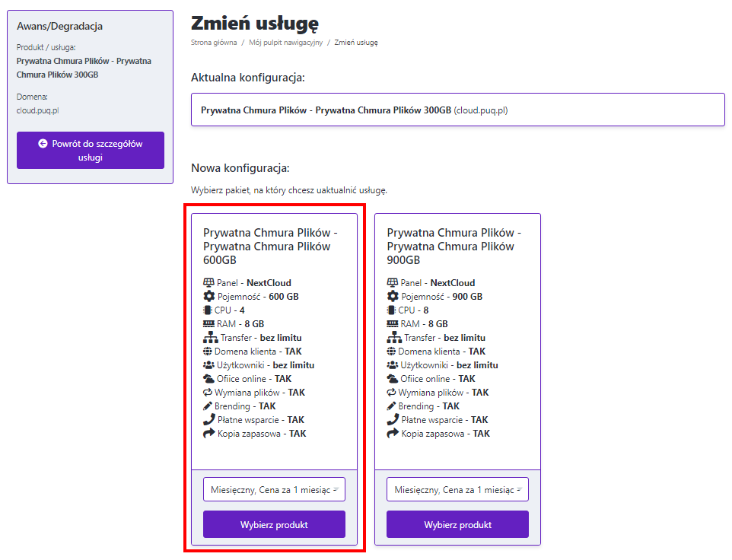The image size is (732, 560).
Task: Click the globe icon beside Domena klienta in 900GB package
Action: point(393,352)
